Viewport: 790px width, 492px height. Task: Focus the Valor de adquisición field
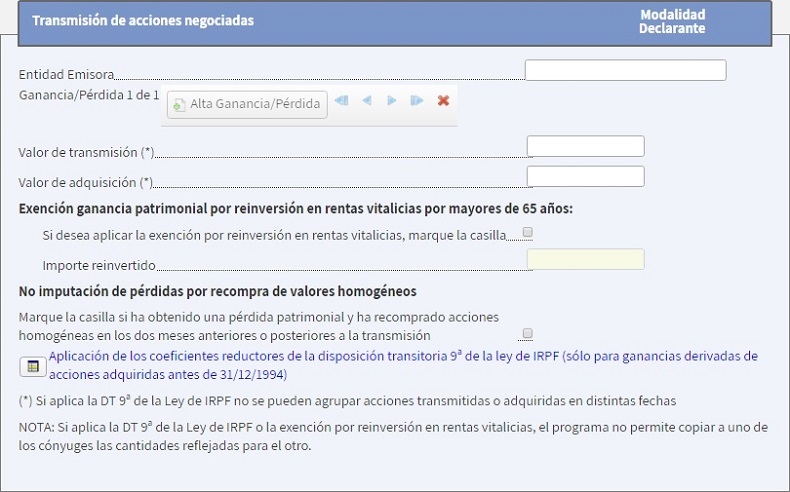pyautogui.click(x=585, y=176)
